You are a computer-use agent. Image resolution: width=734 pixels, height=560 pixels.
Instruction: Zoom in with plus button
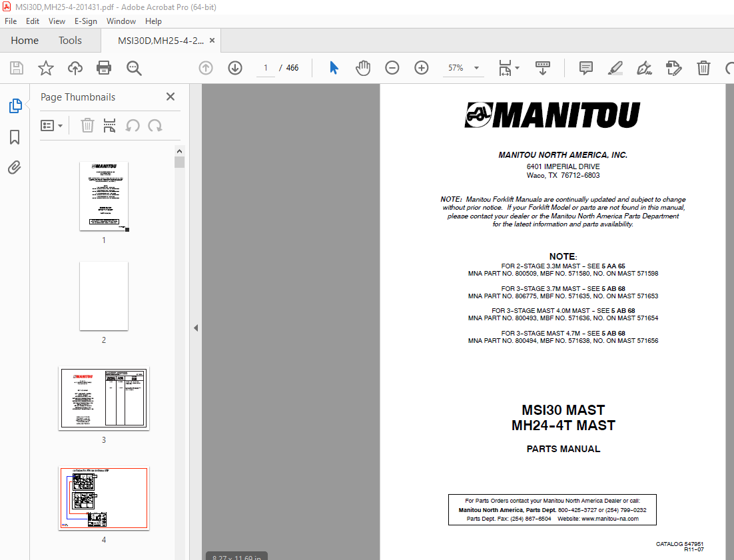[x=422, y=68]
